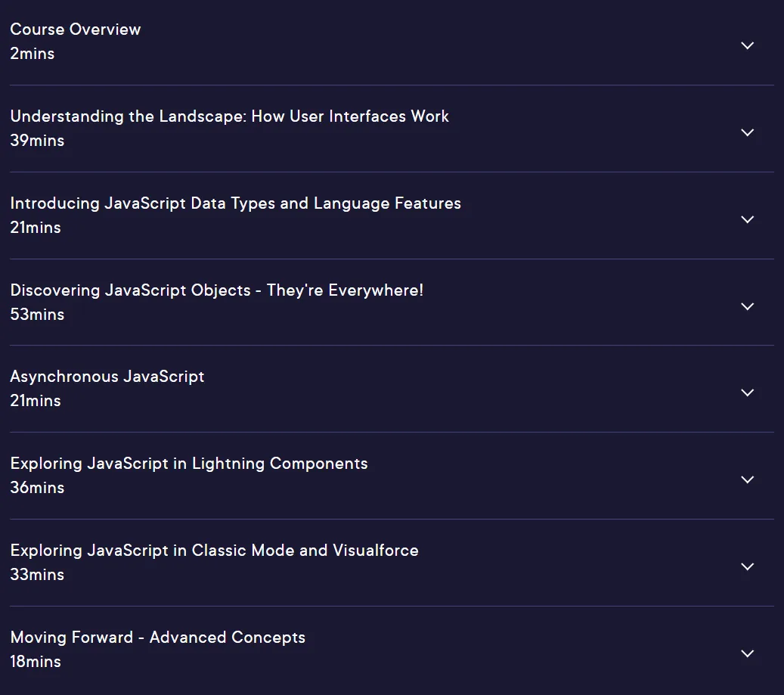Viewport: 784px width, 695px height.
Task: Click Understanding the Landscape title text
Action: coord(230,116)
